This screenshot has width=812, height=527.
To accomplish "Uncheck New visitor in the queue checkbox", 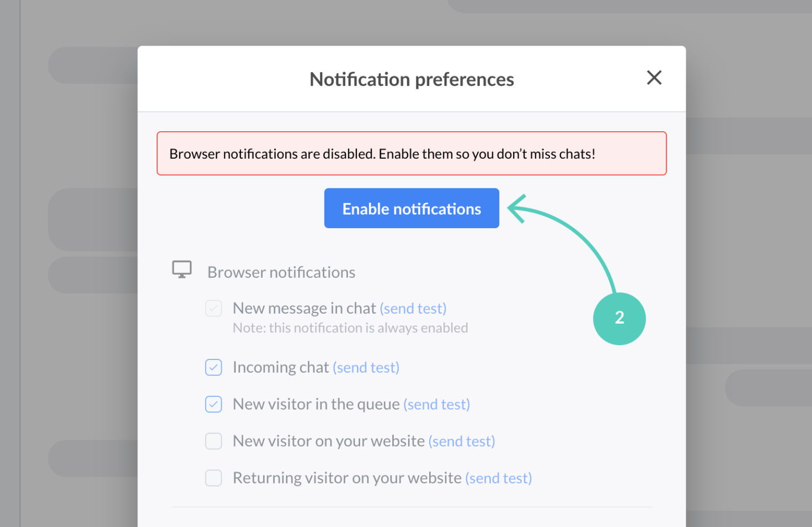I will coord(213,404).
